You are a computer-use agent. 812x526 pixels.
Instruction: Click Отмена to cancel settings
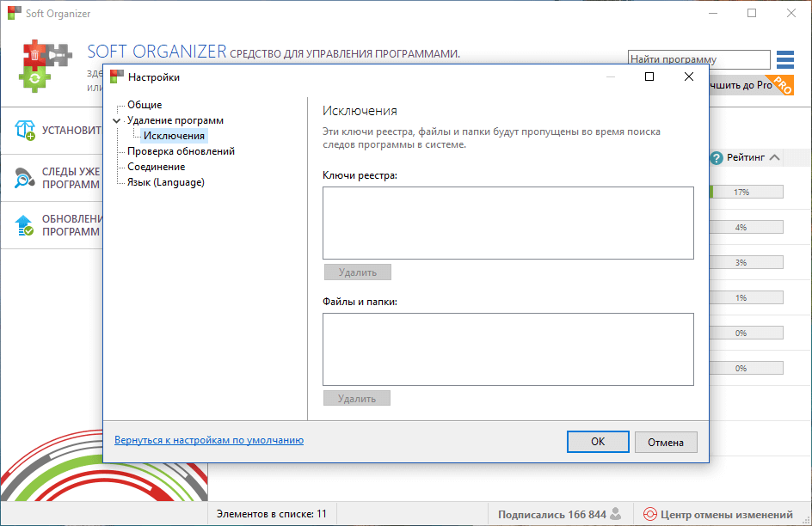(666, 443)
